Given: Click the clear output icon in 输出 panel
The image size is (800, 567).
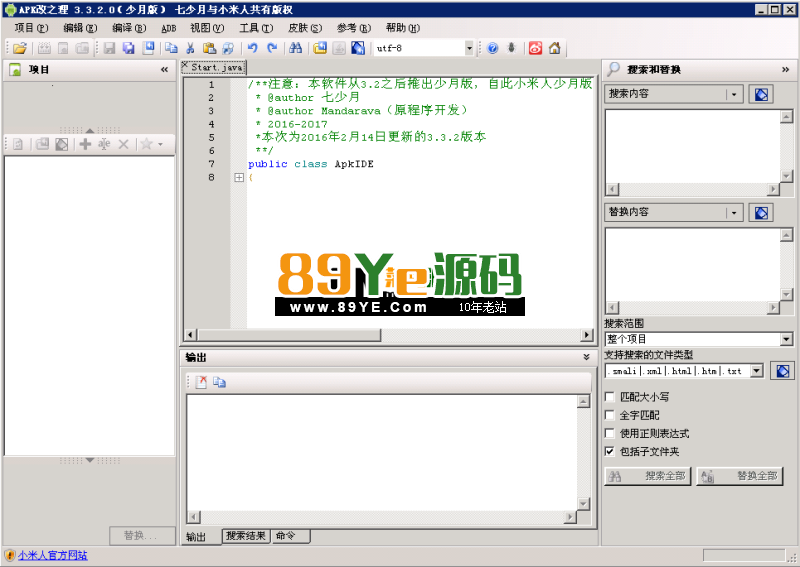Looking at the screenshot, I should [201, 382].
